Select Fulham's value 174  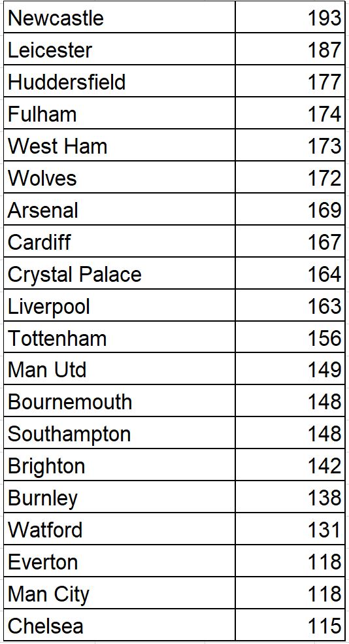pyautogui.click(x=290, y=113)
